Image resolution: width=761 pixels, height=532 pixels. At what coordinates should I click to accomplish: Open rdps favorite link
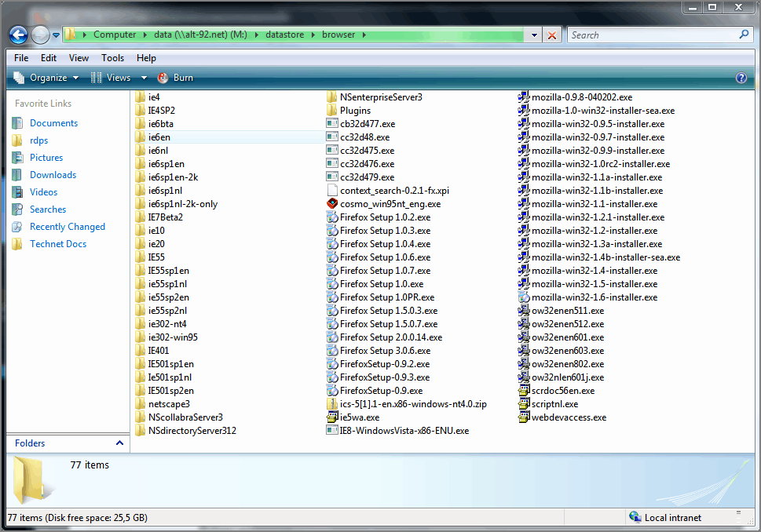[x=38, y=140]
